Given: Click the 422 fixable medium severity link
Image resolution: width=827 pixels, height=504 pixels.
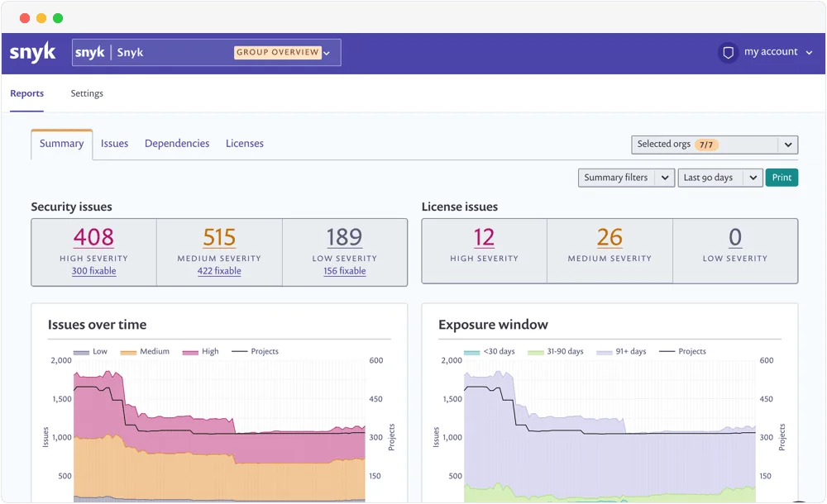Looking at the screenshot, I should coord(219,270).
